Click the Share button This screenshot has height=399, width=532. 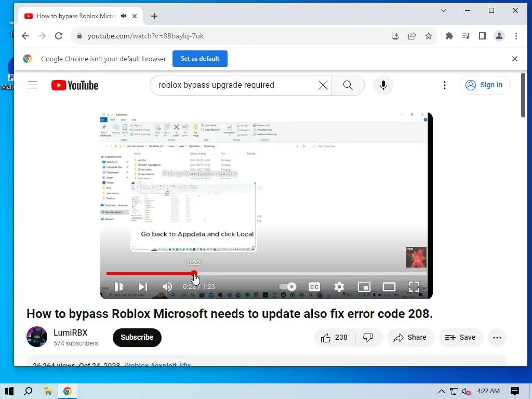click(410, 337)
